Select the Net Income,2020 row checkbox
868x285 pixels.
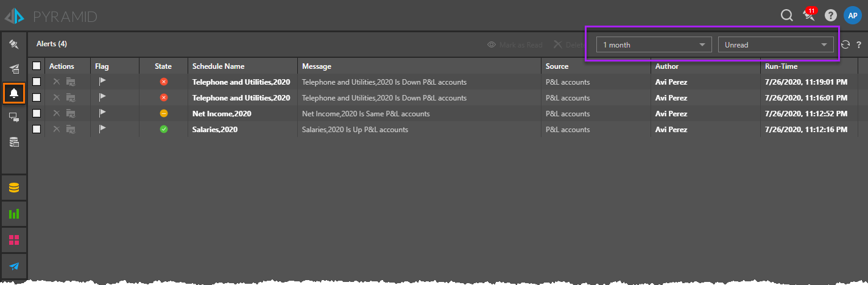pos(37,113)
